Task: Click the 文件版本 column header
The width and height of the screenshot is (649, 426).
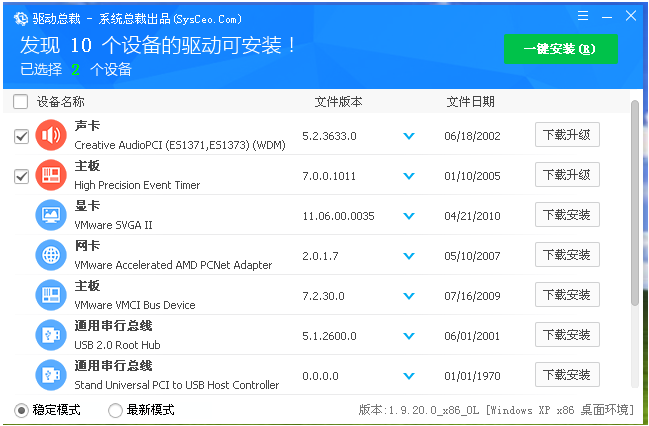Action: point(338,102)
